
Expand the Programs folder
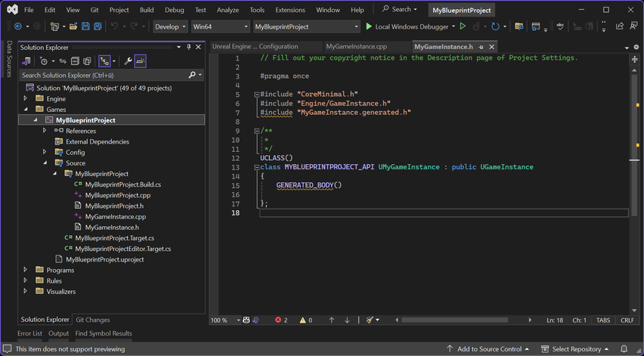pos(26,270)
